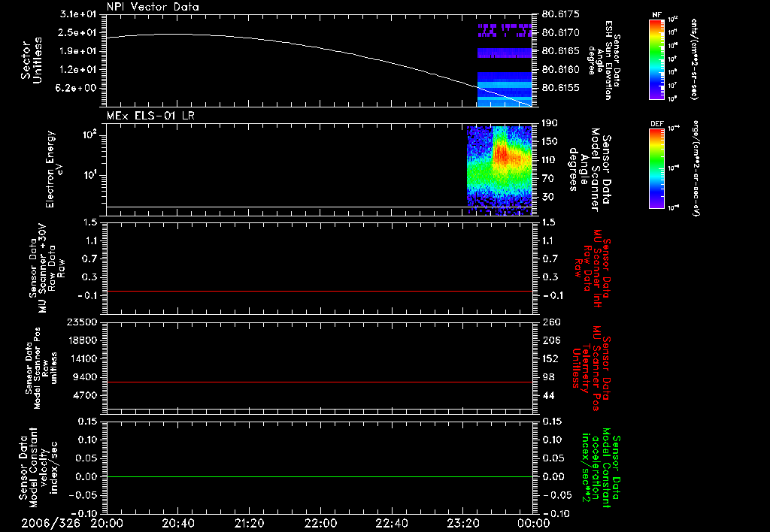Click the 80.6170 elevation tick value

pyautogui.click(x=561, y=32)
